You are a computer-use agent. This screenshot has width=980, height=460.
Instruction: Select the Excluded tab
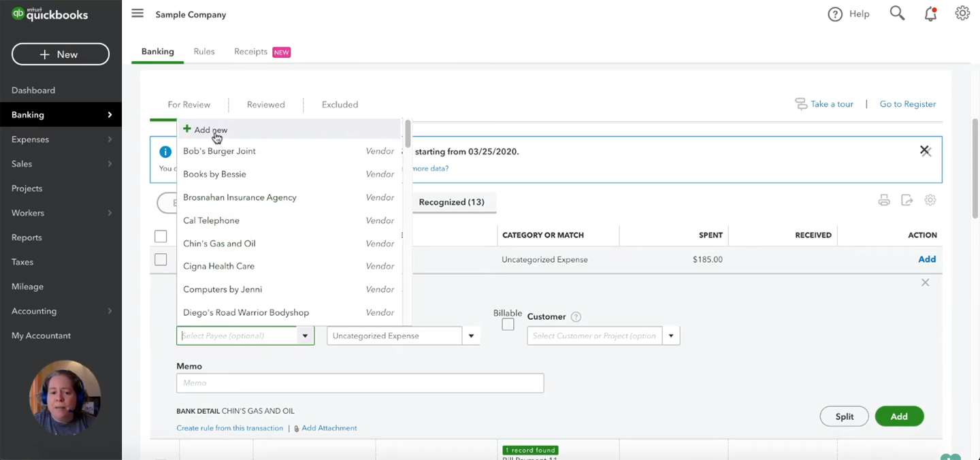(340, 105)
